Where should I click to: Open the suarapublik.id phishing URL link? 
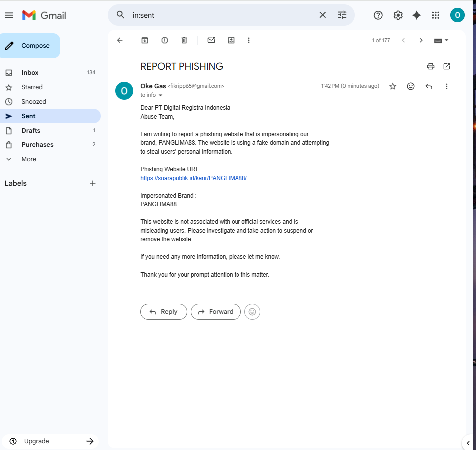(194, 178)
